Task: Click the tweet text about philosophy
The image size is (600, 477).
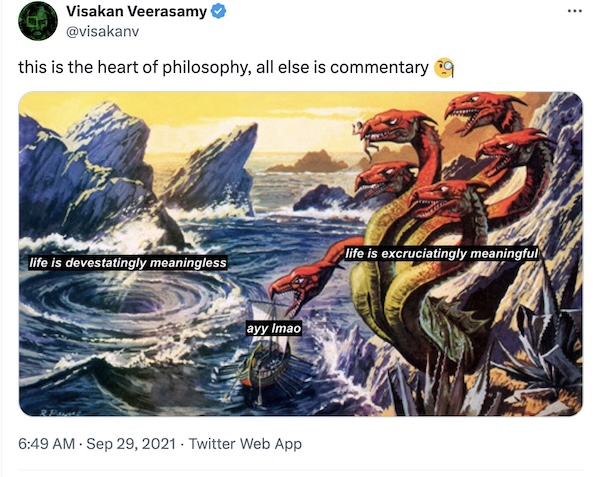Action: [222, 68]
